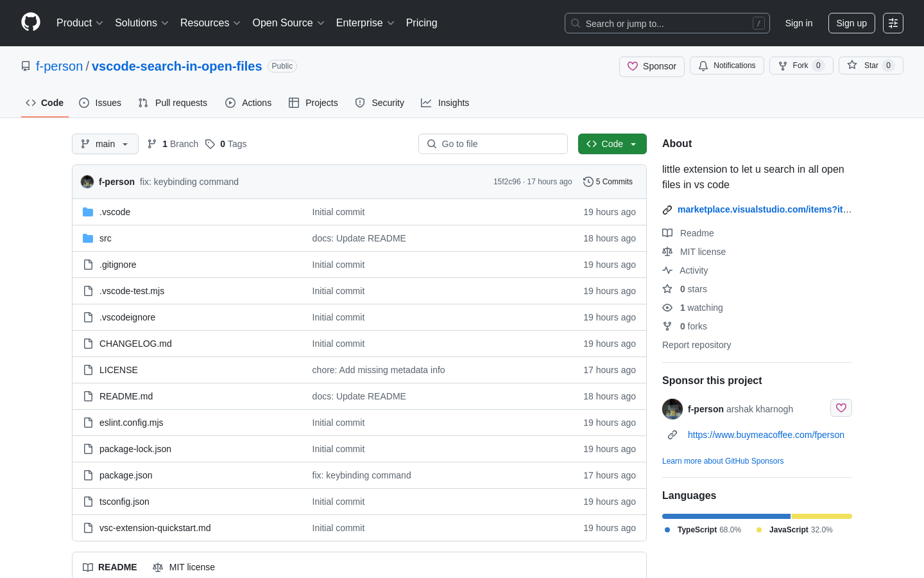Image resolution: width=924 pixels, height=578 pixels.
Task: Click Learn more about GitHub Sponsors
Action: tap(723, 461)
